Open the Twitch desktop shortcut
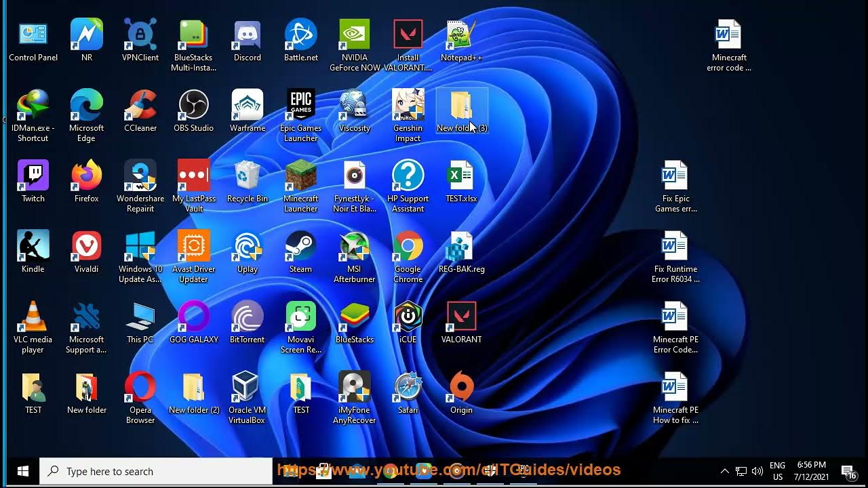This screenshot has height=488, width=868. pyautogui.click(x=33, y=182)
